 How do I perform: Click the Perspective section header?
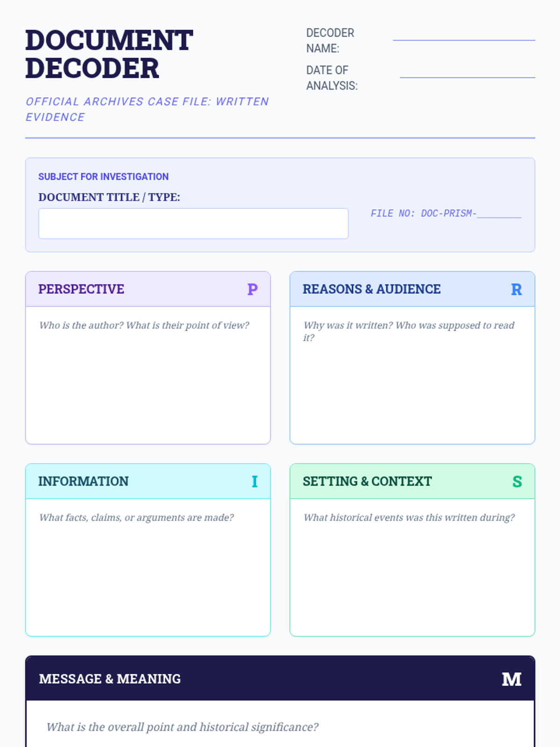pyautogui.click(x=81, y=289)
